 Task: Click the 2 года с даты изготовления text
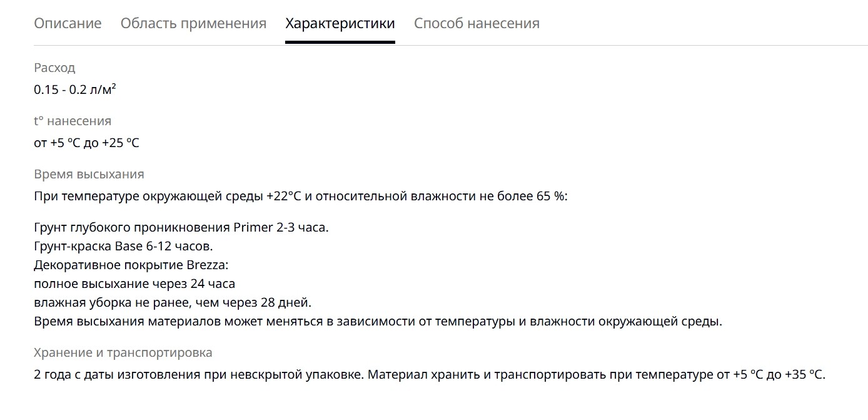point(114,375)
